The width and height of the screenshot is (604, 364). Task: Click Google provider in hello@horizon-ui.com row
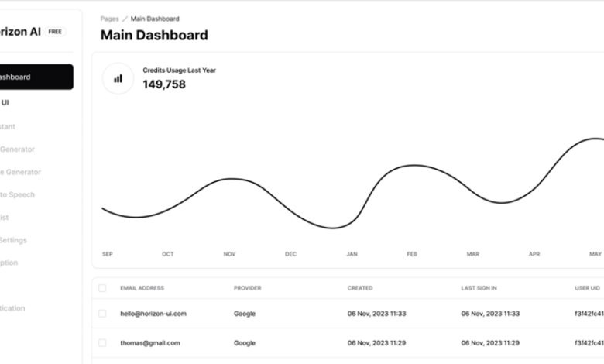pyautogui.click(x=245, y=314)
